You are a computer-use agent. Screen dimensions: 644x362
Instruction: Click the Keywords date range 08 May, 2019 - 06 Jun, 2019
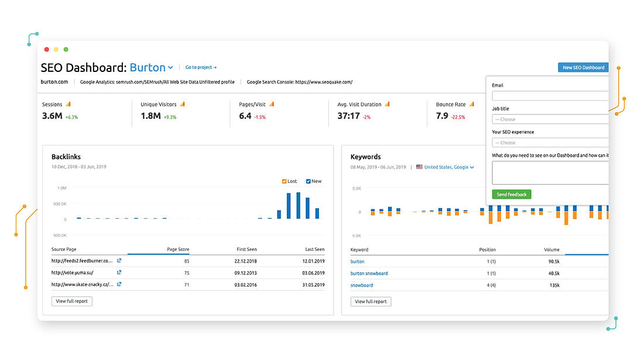tap(378, 167)
